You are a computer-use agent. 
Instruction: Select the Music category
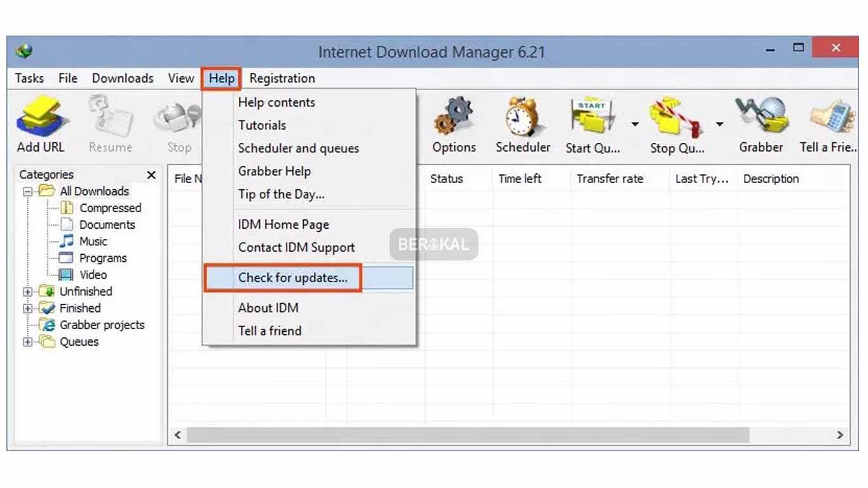coord(93,241)
